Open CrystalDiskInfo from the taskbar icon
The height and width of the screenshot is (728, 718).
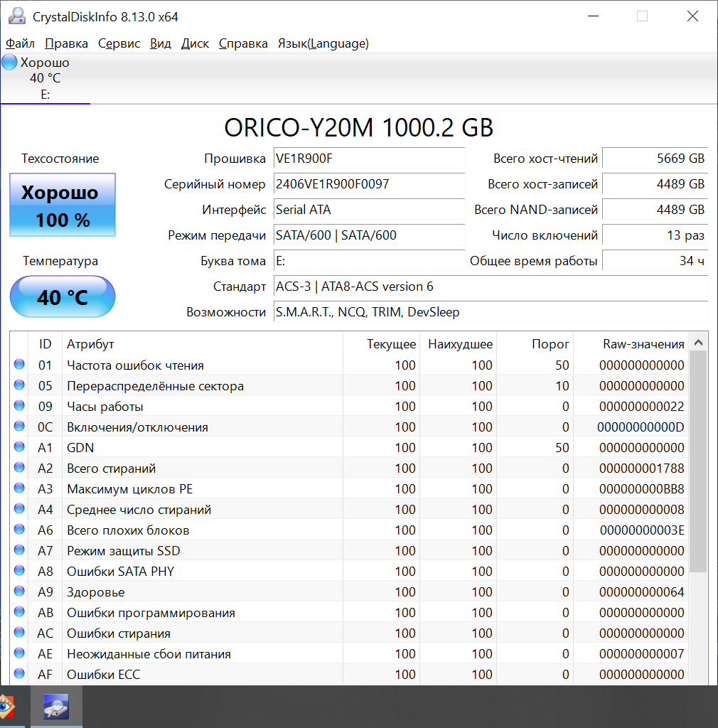pos(55,707)
